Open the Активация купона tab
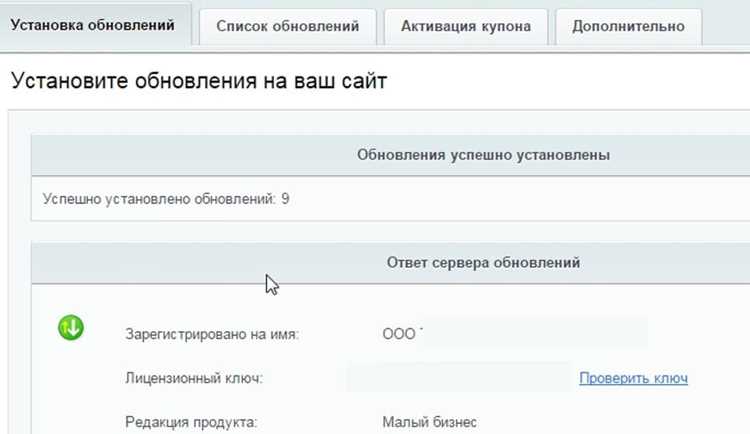Image resolution: width=750 pixels, height=434 pixels. coord(466,26)
